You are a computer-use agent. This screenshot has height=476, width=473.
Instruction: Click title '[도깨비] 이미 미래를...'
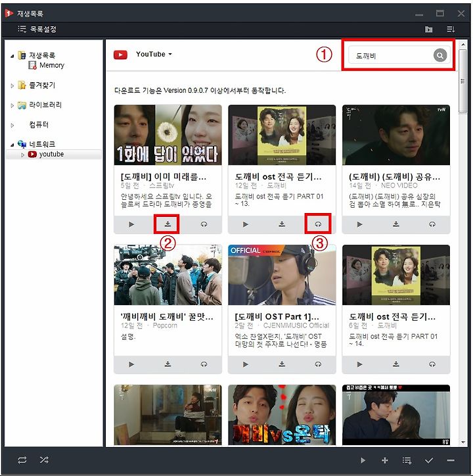tap(163, 177)
